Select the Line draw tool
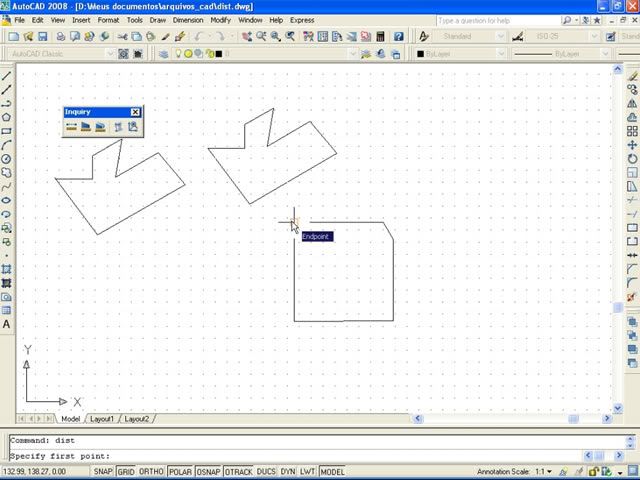Screen dimensions: 640x480 [6, 76]
